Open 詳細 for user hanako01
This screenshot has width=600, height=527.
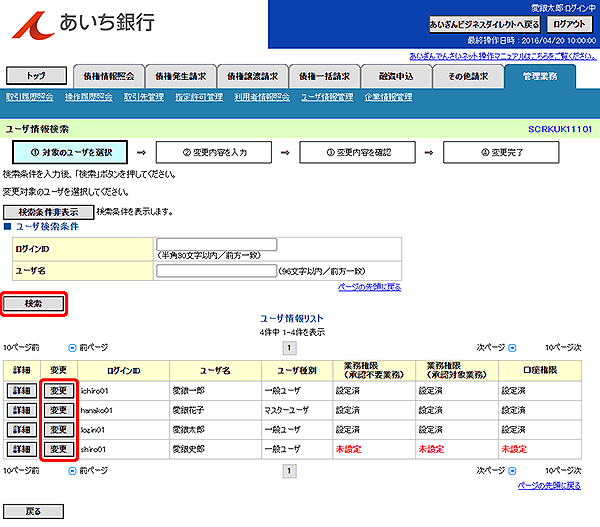point(22,410)
